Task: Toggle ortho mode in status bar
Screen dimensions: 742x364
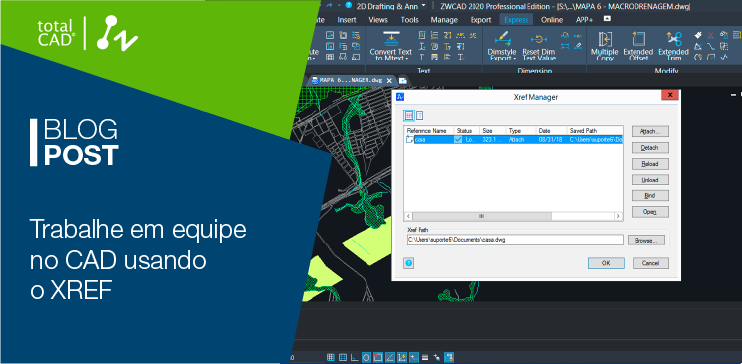Action: [354, 357]
